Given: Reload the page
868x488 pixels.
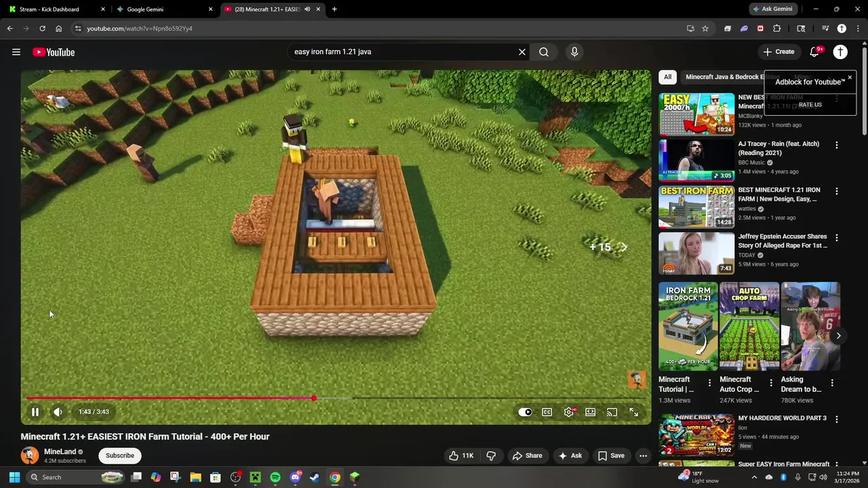Looking at the screenshot, I should [42, 28].
